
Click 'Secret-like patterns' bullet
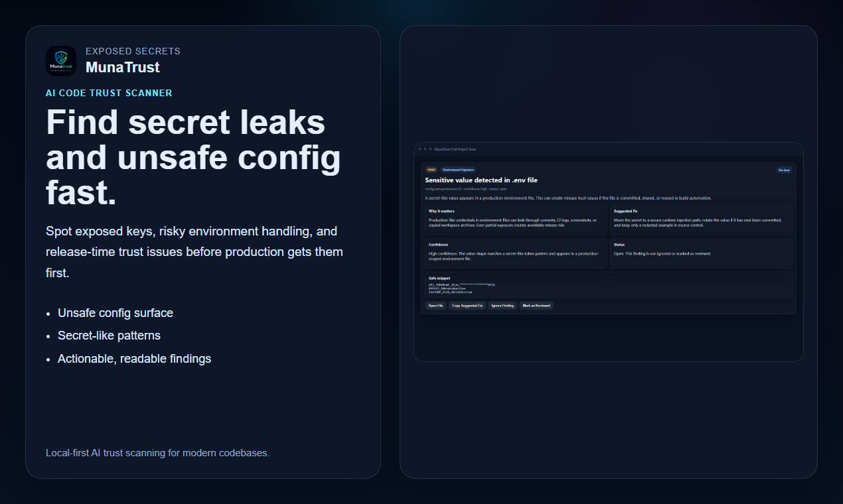(x=109, y=336)
